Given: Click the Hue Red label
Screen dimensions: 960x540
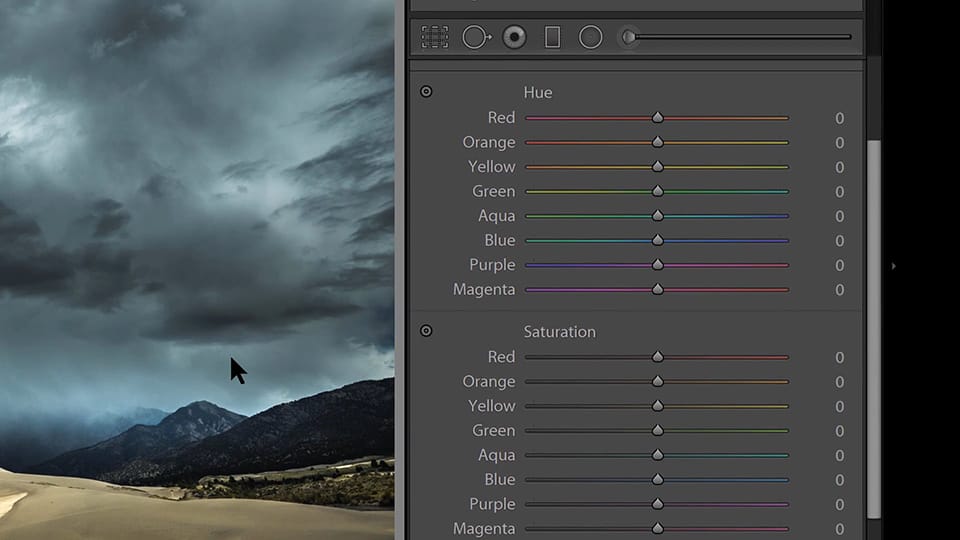Looking at the screenshot, I should pyautogui.click(x=501, y=118).
